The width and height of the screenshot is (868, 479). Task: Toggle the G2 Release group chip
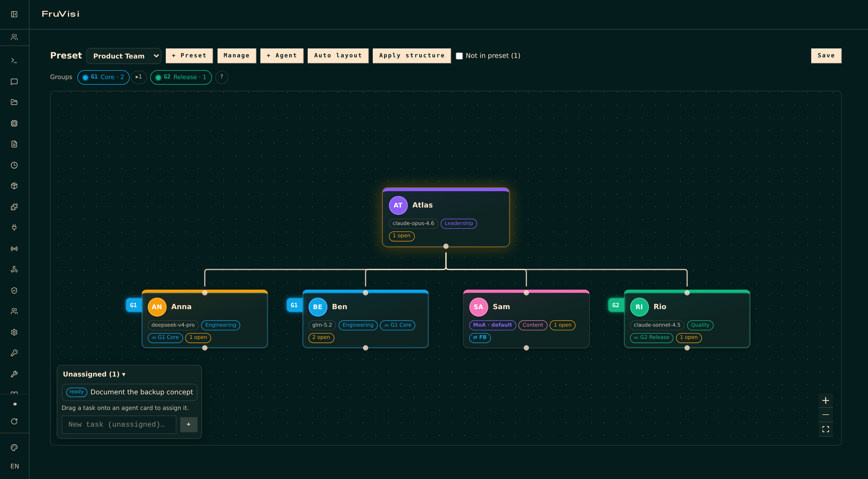tap(181, 77)
